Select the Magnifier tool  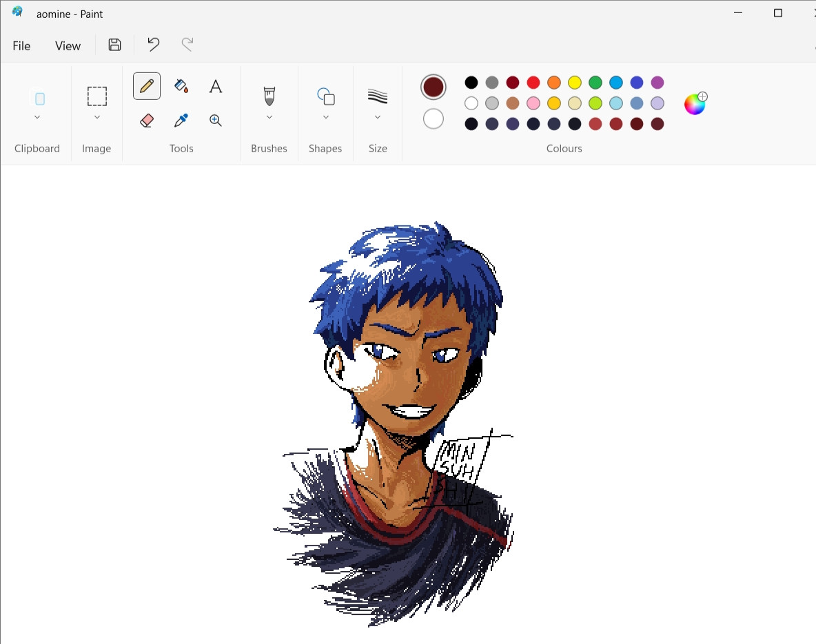pos(216,120)
